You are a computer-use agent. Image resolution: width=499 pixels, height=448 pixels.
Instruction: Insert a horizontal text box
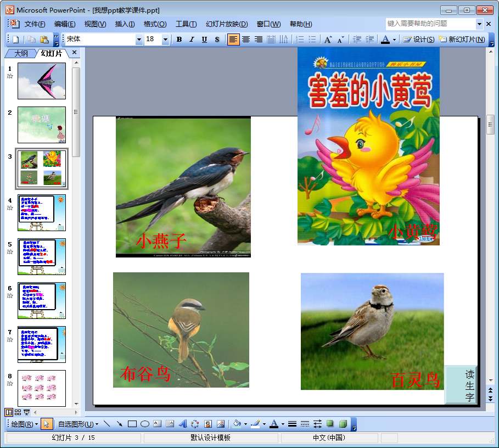pos(157,424)
